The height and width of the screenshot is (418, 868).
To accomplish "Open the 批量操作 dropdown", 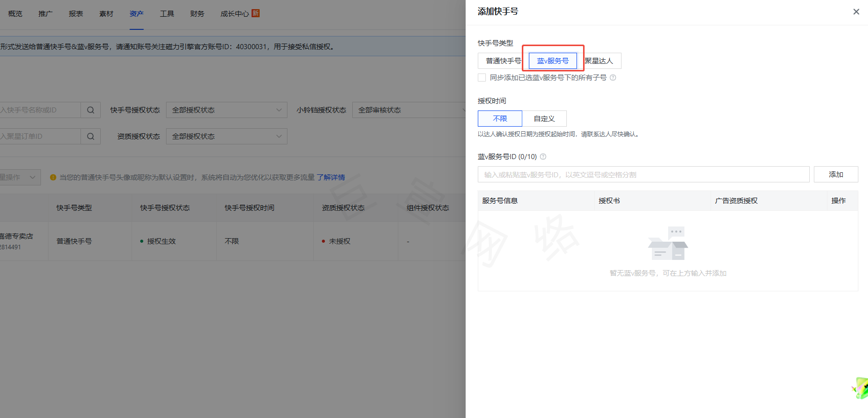I will [20, 177].
